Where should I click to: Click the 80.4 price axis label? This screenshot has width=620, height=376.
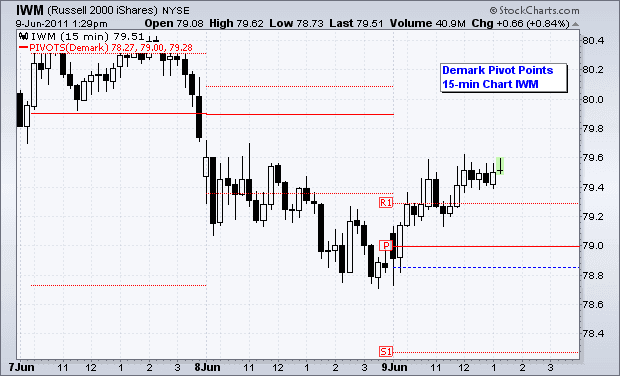pos(594,41)
